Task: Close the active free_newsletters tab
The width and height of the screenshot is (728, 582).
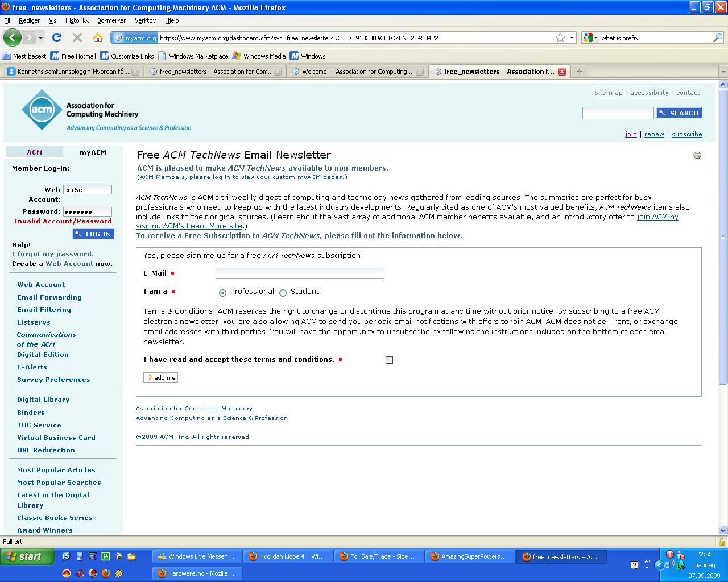Action: (x=562, y=72)
